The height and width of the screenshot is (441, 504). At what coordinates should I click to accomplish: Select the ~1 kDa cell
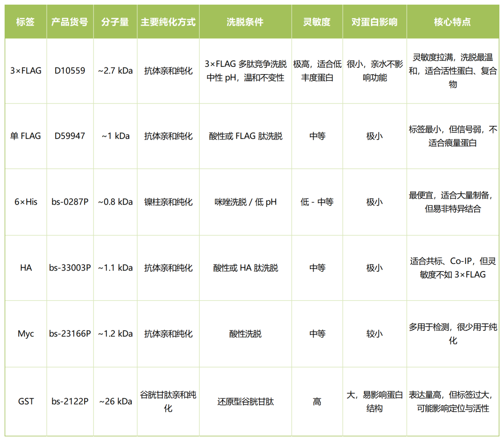pyautogui.click(x=115, y=136)
